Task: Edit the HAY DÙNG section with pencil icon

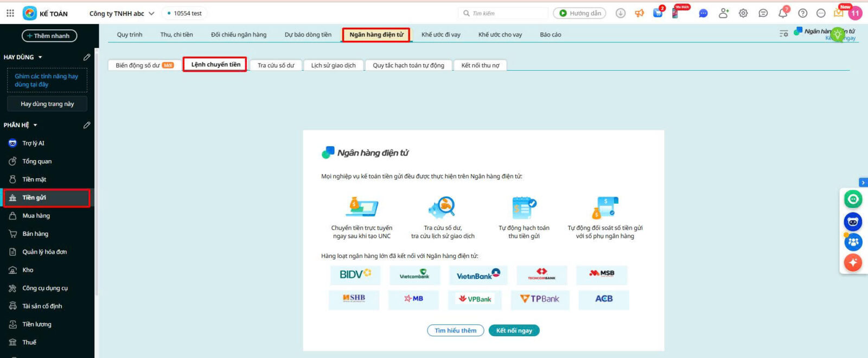Action: (87, 57)
